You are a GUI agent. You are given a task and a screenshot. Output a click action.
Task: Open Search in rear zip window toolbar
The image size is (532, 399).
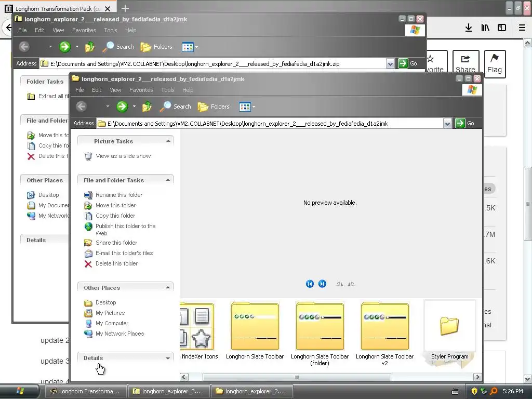point(118,47)
